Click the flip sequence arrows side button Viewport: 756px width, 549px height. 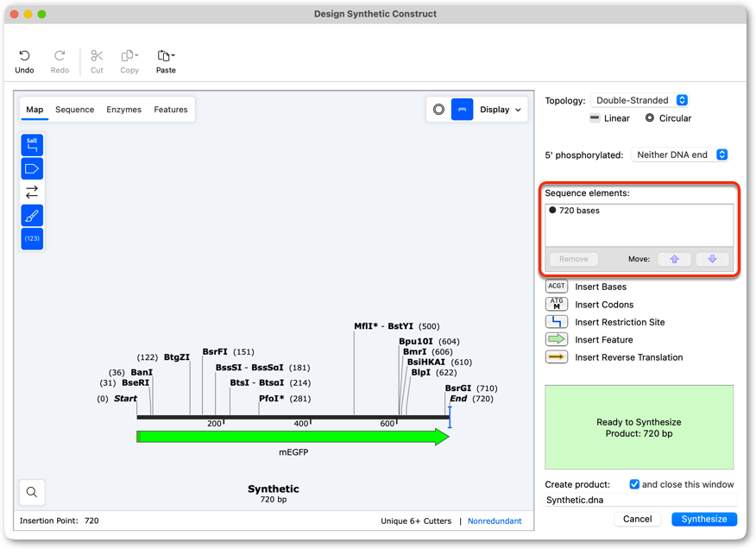tap(32, 192)
